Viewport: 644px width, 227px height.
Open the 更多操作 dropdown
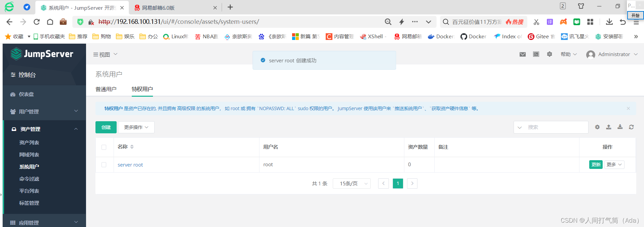136,127
